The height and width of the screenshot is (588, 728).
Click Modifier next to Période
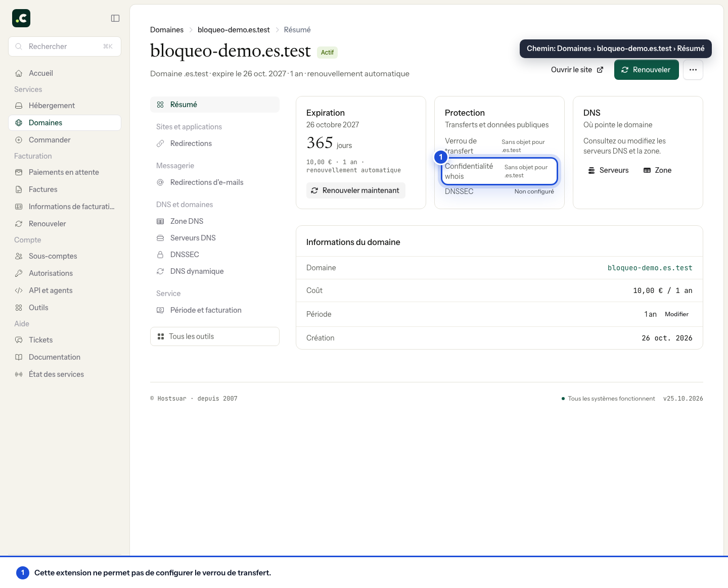pos(676,314)
